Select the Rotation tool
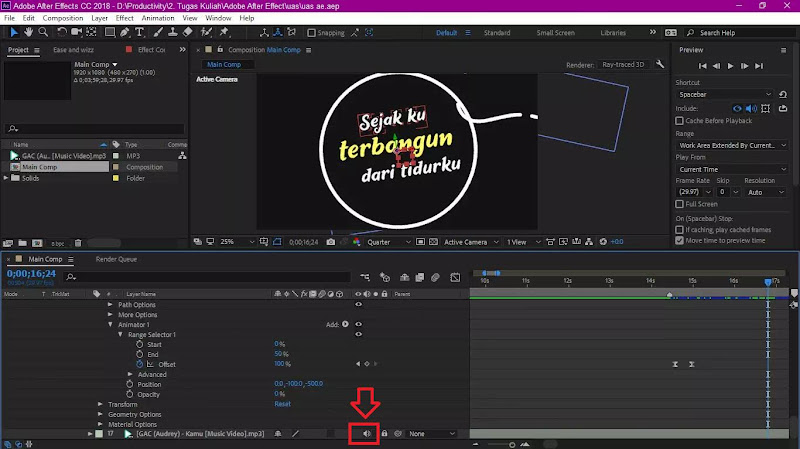This screenshot has width=800, height=449. point(61,32)
